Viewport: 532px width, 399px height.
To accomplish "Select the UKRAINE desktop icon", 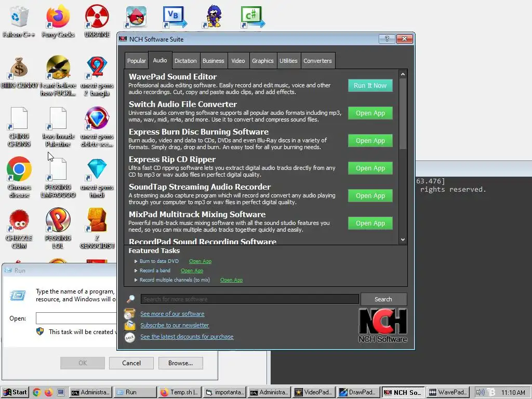I will tap(97, 20).
